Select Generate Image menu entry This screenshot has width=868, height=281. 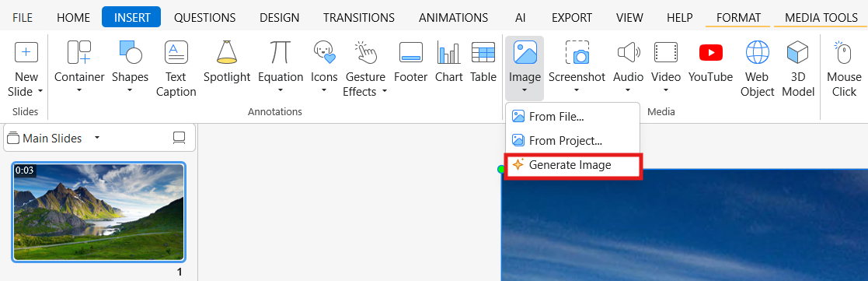click(x=573, y=165)
